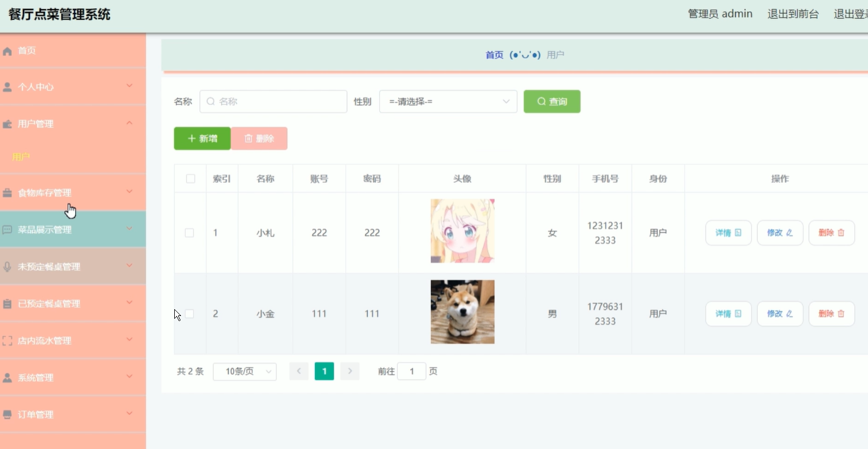Click the Shiba dog avatar thumbnail of 小金
868x449 pixels.
462,312
